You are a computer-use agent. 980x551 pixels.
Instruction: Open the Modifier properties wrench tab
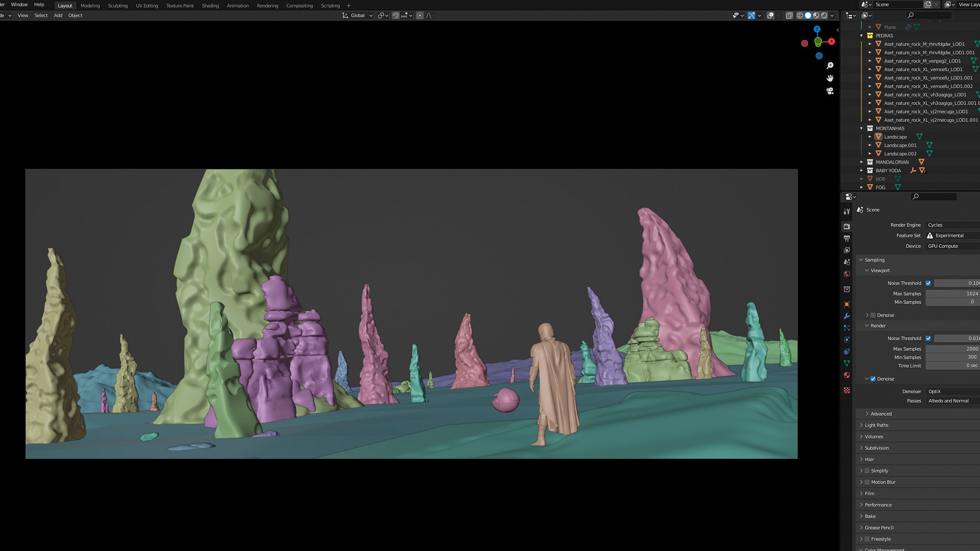click(847, 316)
